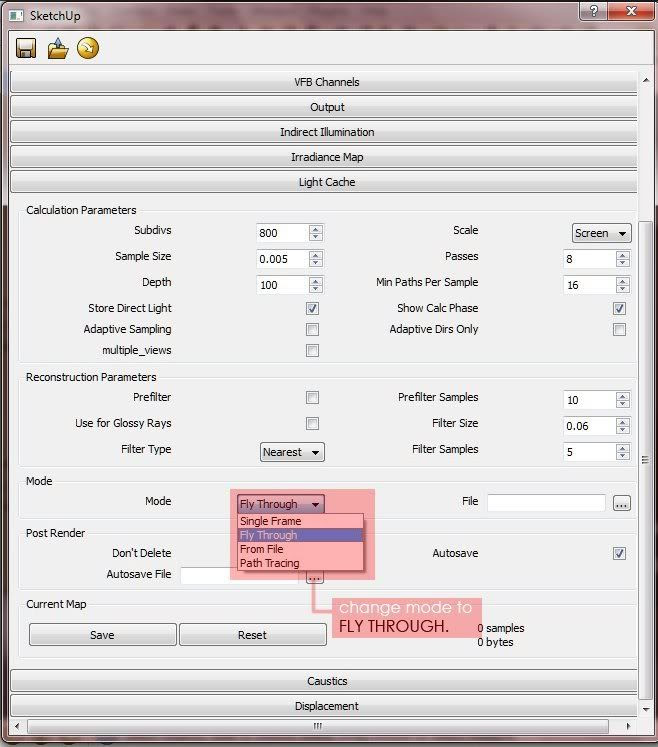Decrease Sample Size with the down spinner arrow
The height and width of the screenshot is (747, 658).
(x=315, y=263)
